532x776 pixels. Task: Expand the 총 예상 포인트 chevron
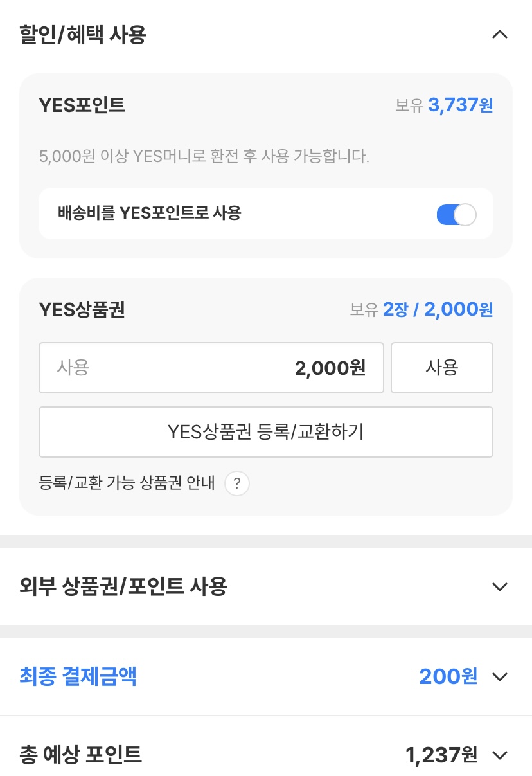point(499,755)
